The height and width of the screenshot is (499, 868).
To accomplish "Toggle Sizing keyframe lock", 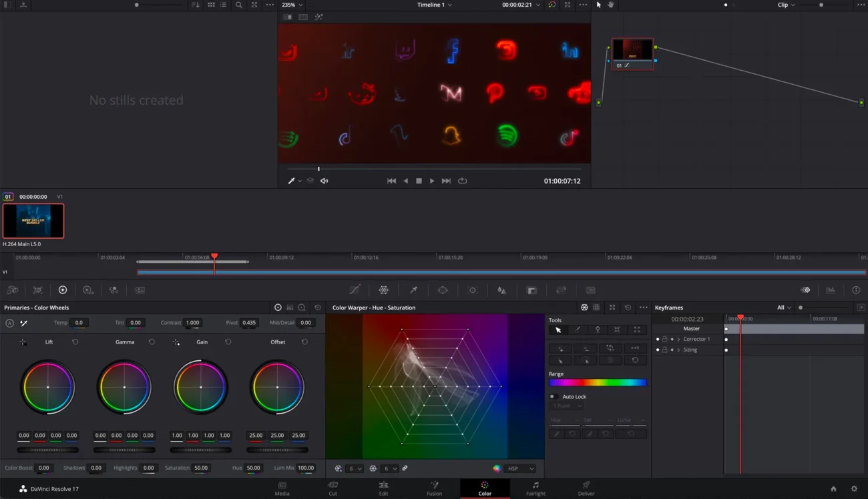I will [x=664, y=350].
